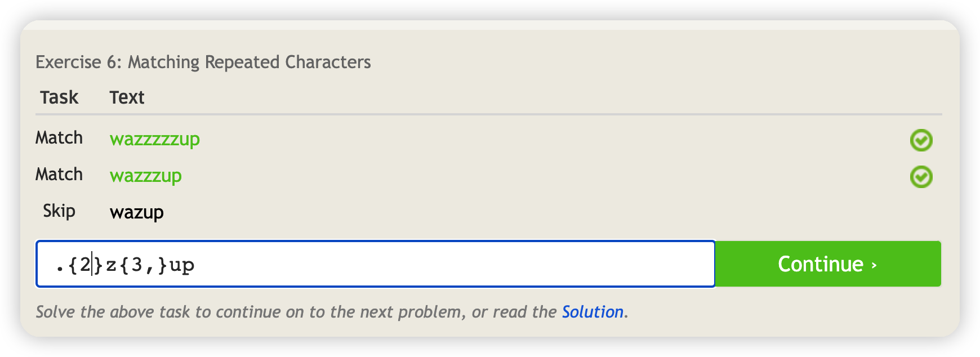Click the Skip label next to wazup
The image size is (980, 357).
(x=59, y=211)
